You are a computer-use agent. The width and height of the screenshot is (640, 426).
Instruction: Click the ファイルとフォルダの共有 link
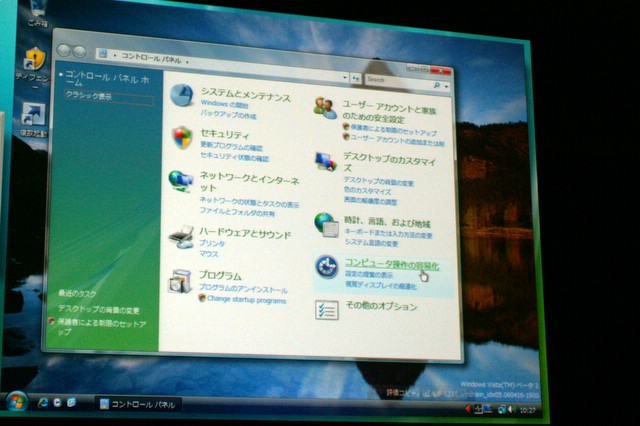(237, 213)
